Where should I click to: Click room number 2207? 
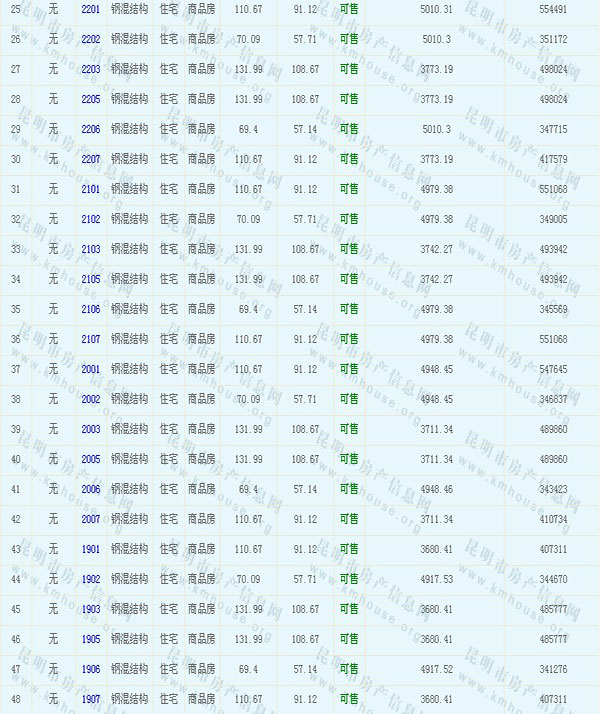click(91, 159)
